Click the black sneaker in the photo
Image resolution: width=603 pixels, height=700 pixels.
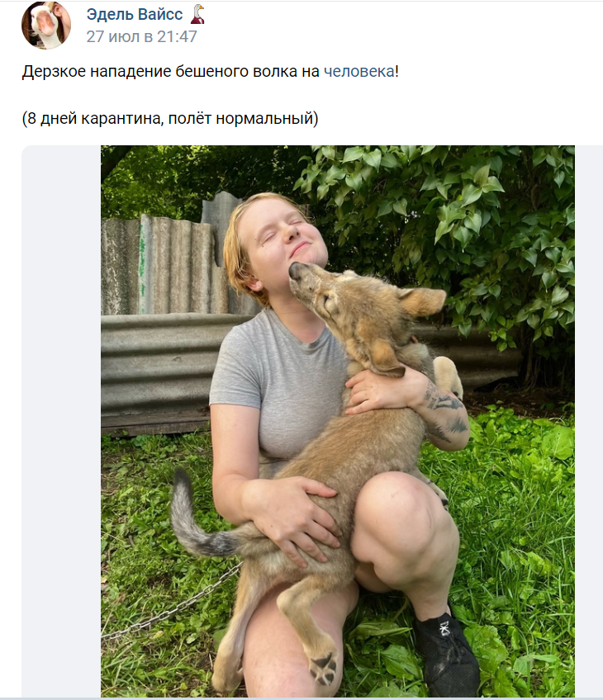pos(447,652)
